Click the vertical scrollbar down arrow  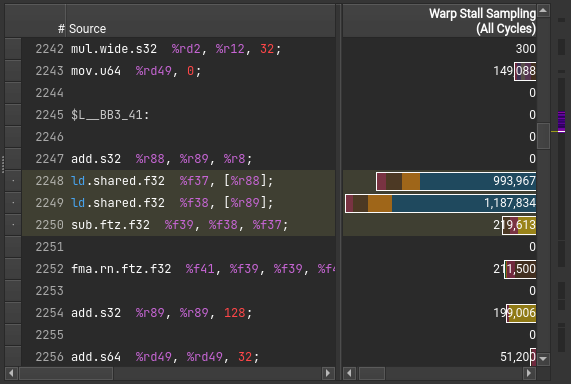tap(543, 358)
